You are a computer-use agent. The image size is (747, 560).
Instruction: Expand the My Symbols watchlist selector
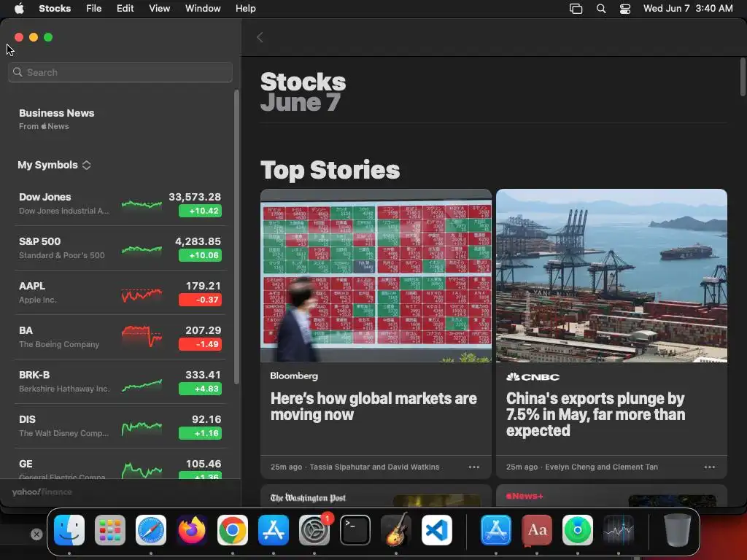pos(54,165)
